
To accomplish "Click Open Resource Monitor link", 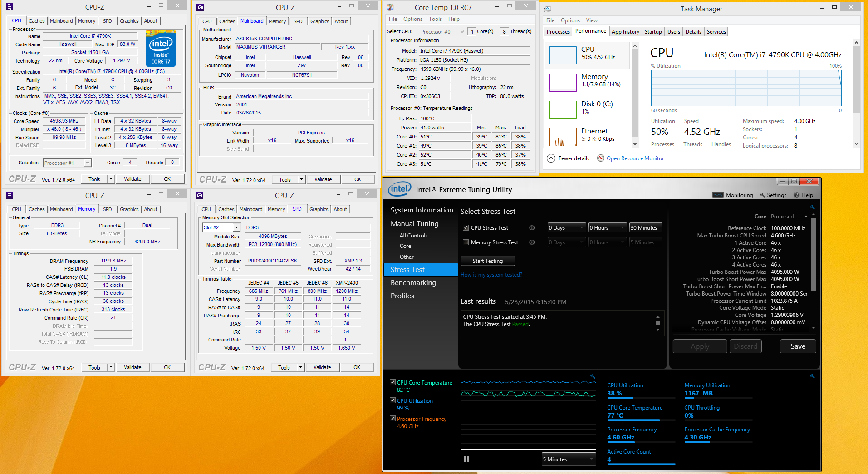I will pyautogui.click(x=635, y=158).
